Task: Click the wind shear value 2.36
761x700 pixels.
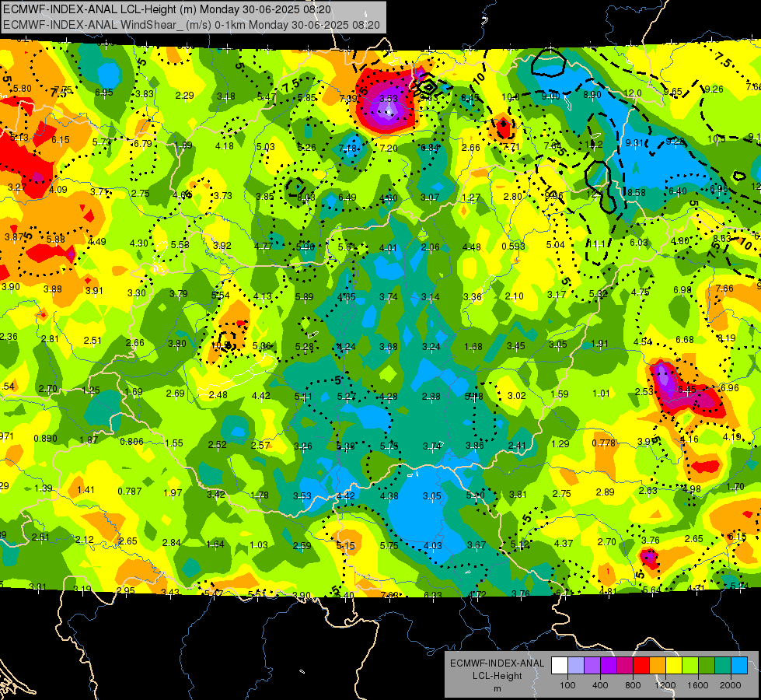Action: pos(9,337)
